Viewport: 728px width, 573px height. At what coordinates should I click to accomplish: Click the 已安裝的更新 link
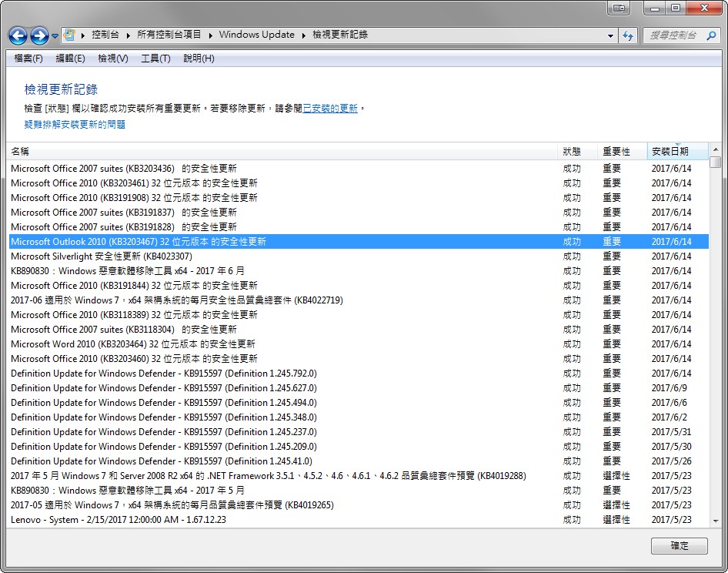pyautogui.click(x=330, y=109)
